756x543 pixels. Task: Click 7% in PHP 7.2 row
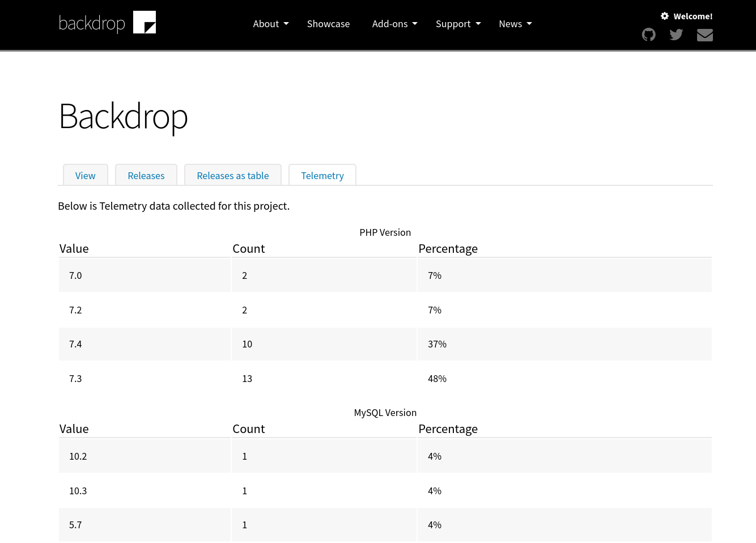coord(564,310)
